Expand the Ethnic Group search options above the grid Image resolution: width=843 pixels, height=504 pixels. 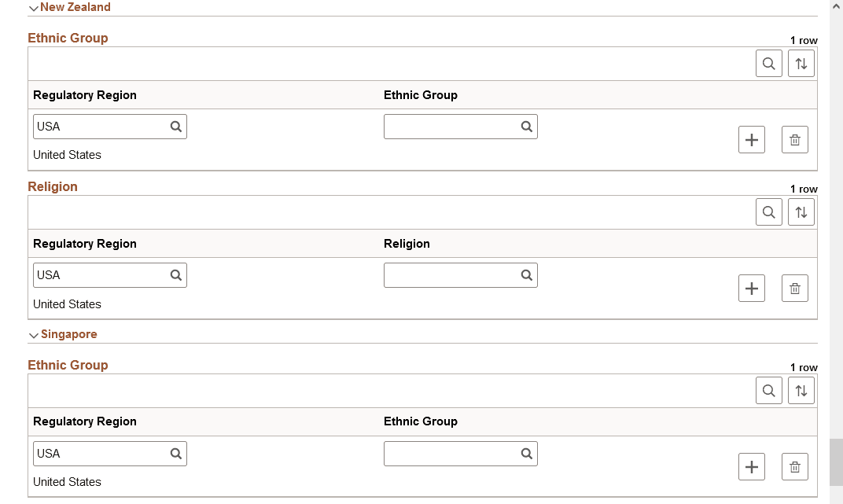point(769,63)
